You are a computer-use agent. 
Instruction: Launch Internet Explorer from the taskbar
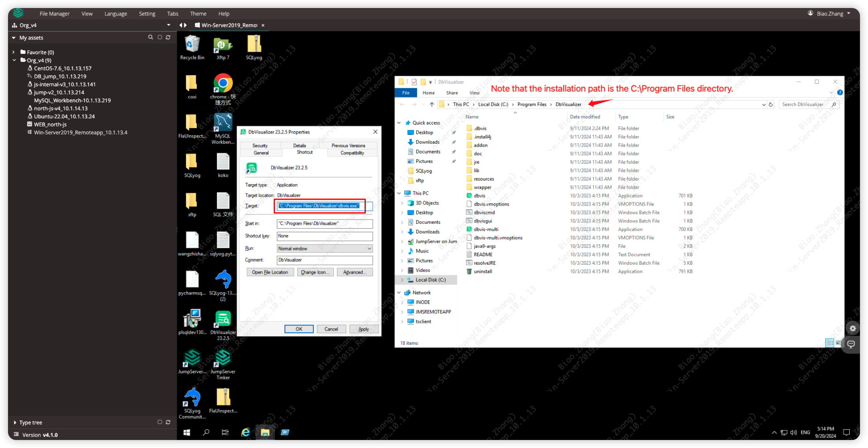tap(246, 432)
